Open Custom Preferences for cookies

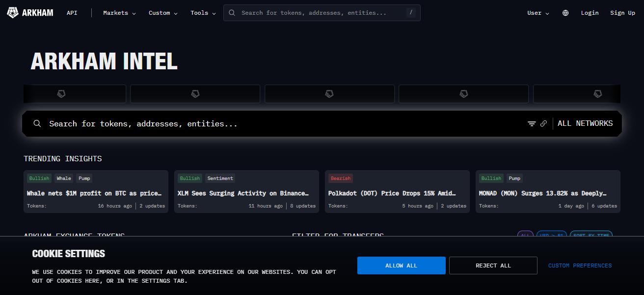[580, 265]
